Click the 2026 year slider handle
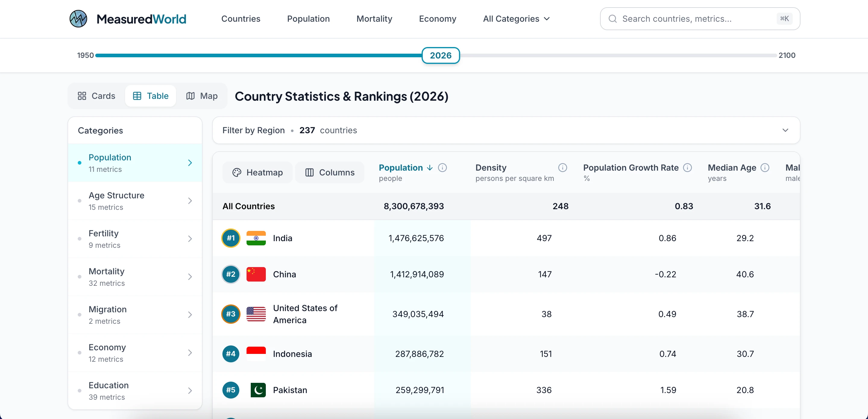Screen dimensions: 868x419 click(x=440, y=55)
